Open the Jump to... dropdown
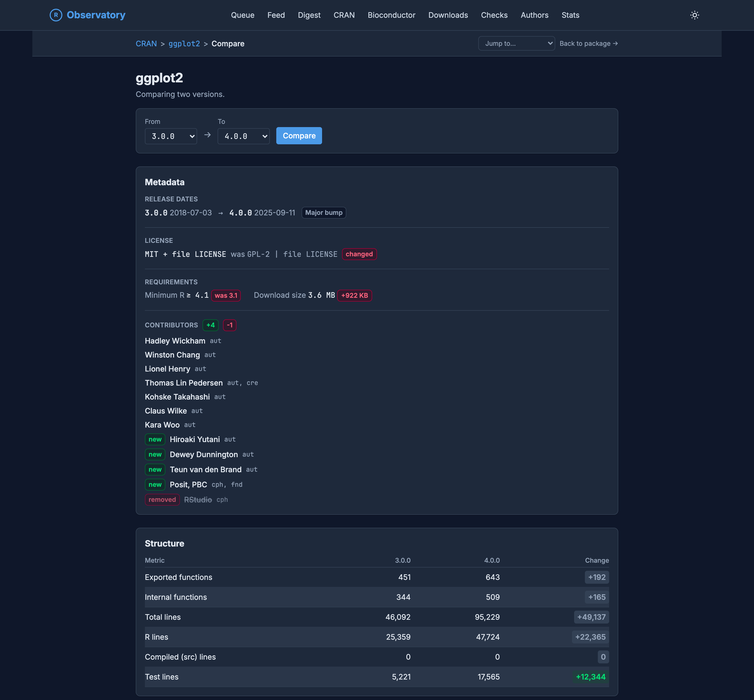Screen dimensions: 754x700 point(516,44)
